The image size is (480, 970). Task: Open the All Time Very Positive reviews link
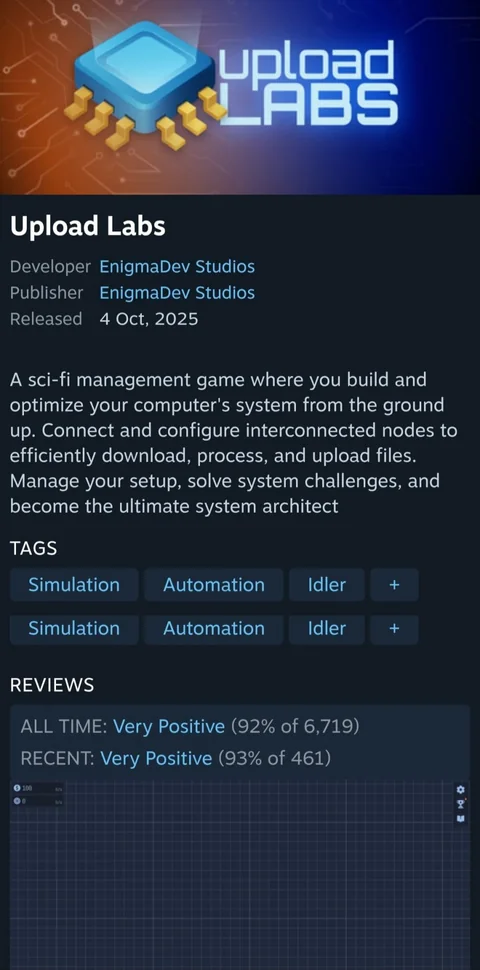[x=169, y=726]
